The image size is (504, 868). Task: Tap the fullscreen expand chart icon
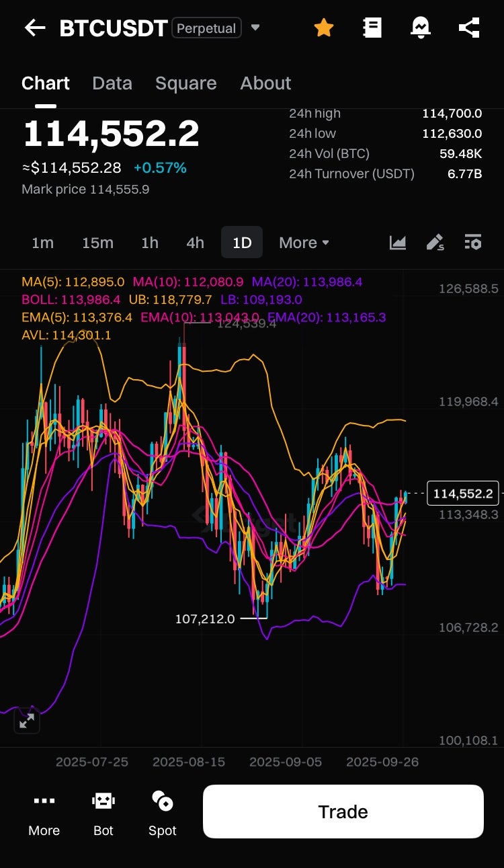point(27,721)
